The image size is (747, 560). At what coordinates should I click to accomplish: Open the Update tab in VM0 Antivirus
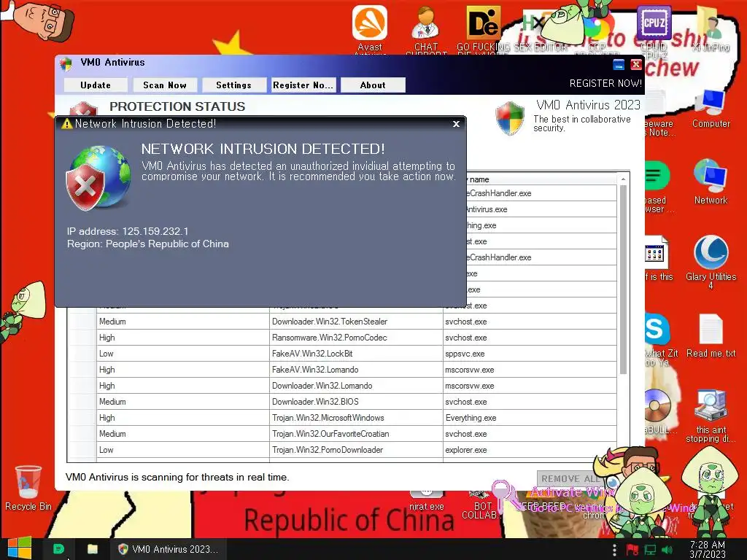coord(96,85)
